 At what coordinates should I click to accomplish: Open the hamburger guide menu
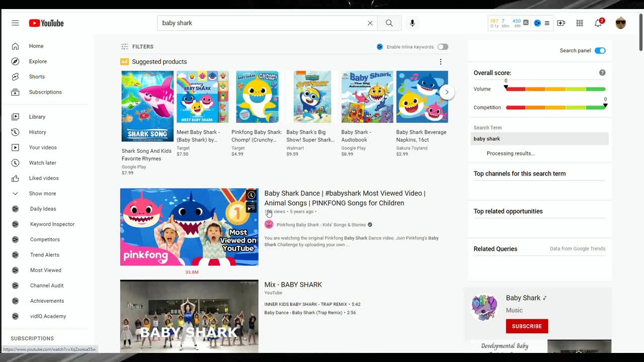15,23
